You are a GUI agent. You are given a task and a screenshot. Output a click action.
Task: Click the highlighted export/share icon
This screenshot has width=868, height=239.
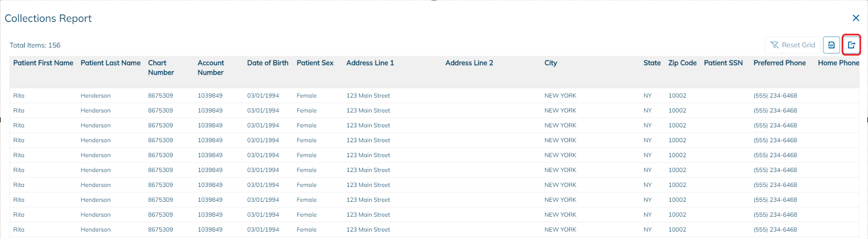850,45
